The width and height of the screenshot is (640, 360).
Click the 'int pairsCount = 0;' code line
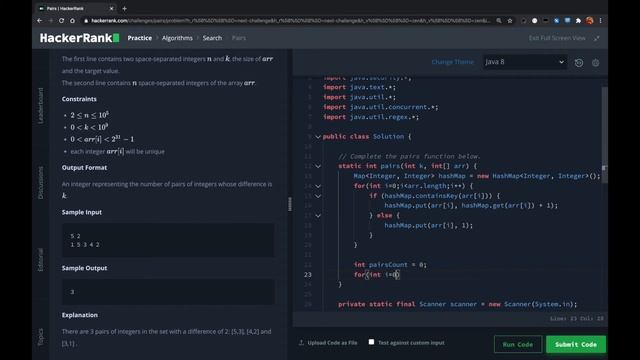click(x=390, y=264)
